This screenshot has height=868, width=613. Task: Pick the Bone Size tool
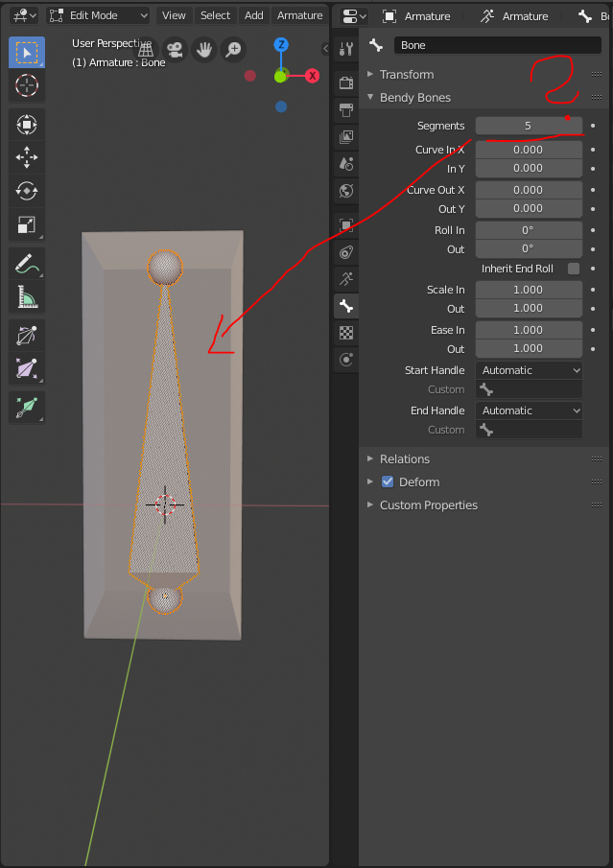pyautogui.click(x=27, y=368)
